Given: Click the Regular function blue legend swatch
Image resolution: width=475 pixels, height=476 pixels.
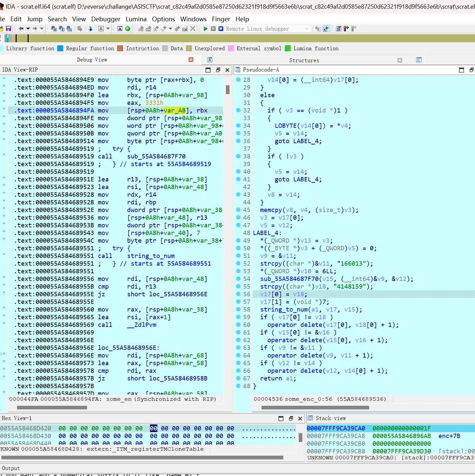Looking at the screenshot, I should coord(60,48).
